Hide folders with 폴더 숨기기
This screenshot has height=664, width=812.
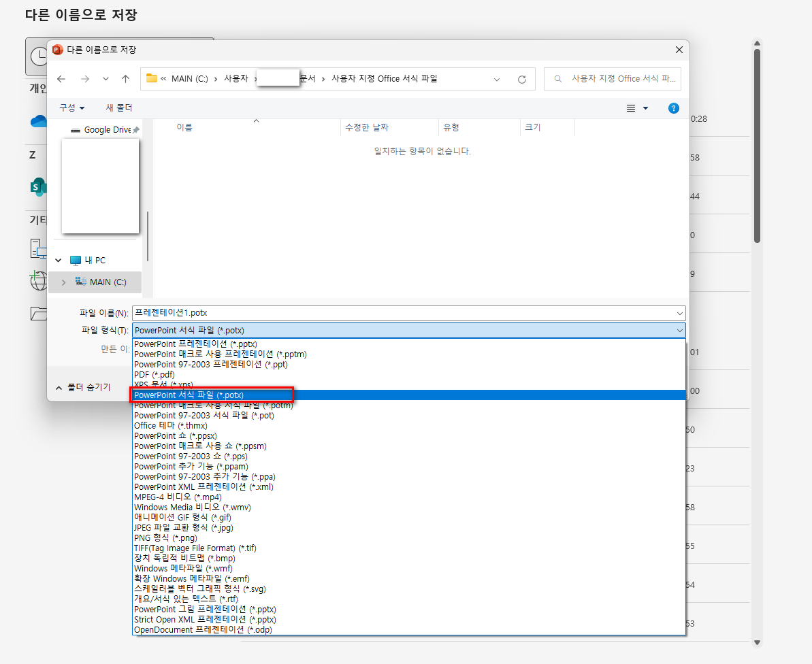(x=83, y=387)
